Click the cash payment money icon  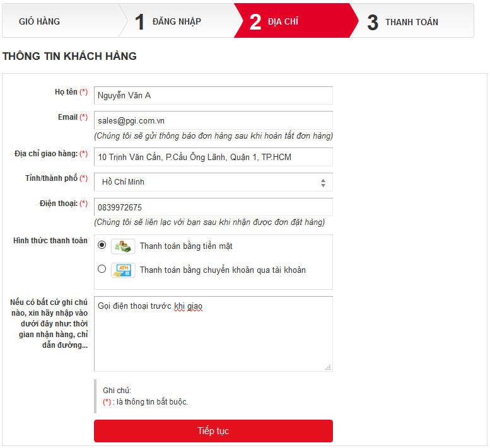pos(123,246)
